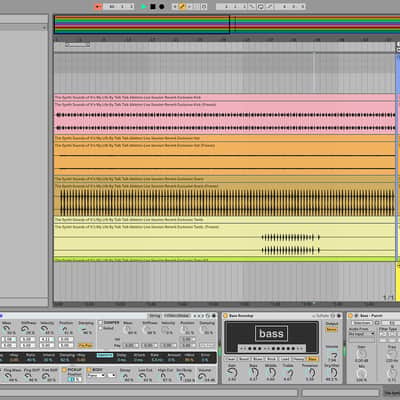Select the Rock amp type
Screen dimensions: 400x400
pyautogui.click(x=271, y=359)
